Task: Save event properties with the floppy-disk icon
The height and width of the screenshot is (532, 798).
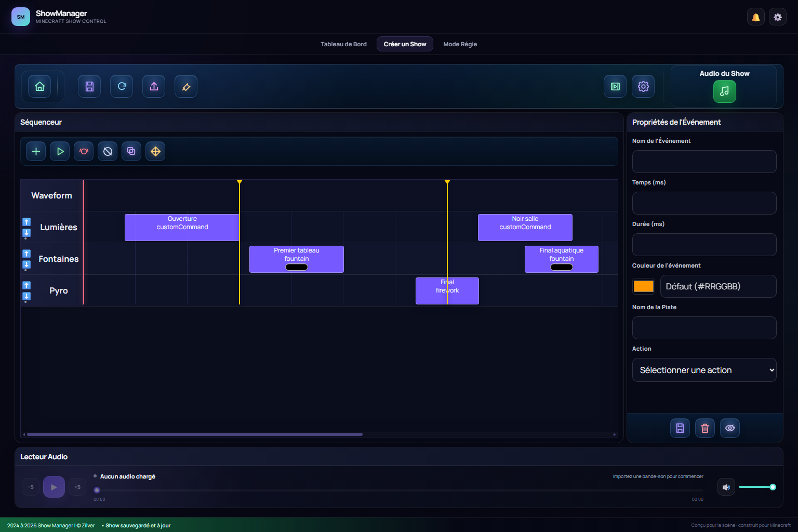Action: pos(680,428)
